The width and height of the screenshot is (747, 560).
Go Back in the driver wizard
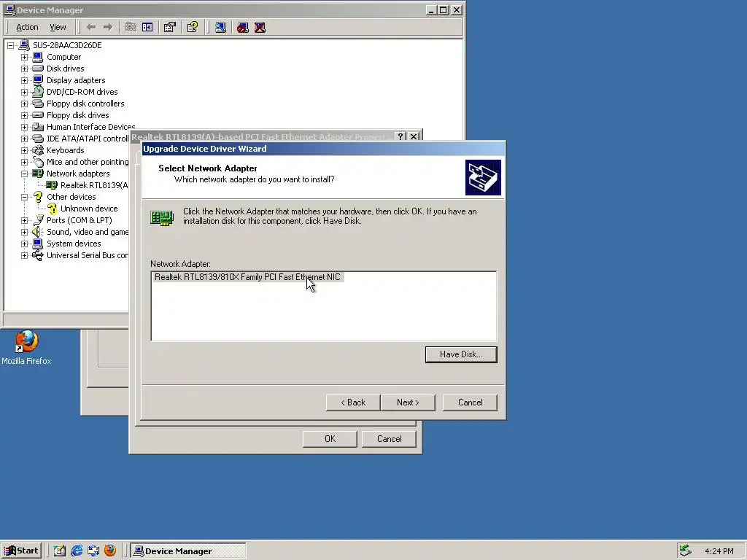click(353, 402)
